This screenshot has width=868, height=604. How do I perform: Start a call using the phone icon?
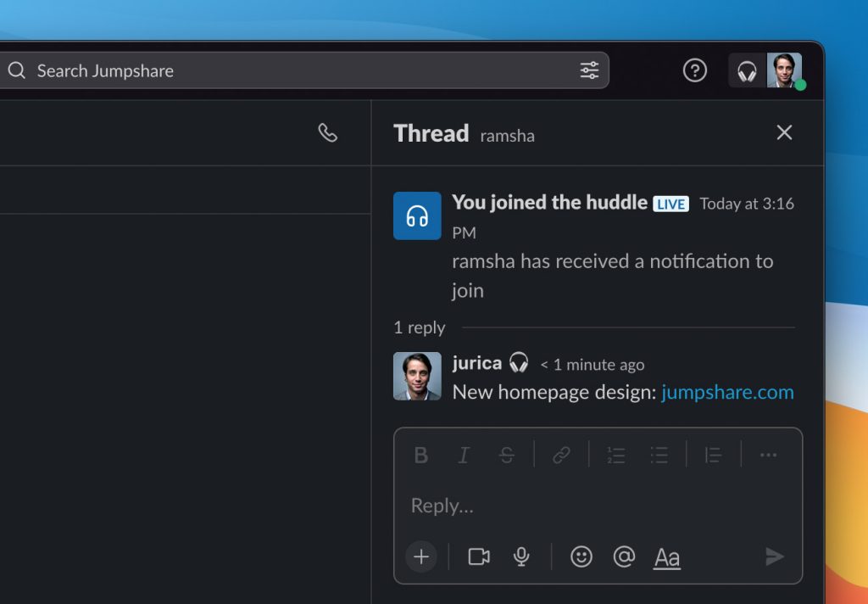coord(329,132)
